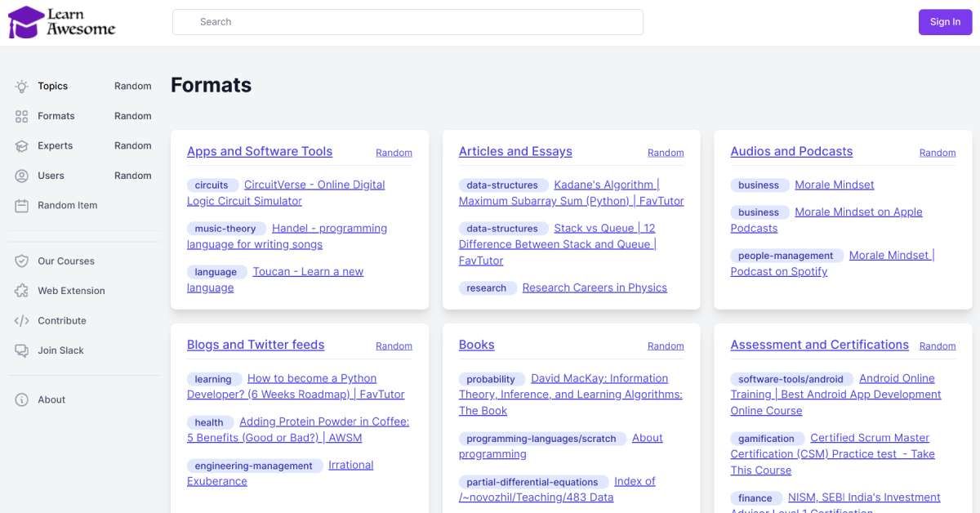Open the Research Careers in Physics link
The height and width of the screenshot is (513, 980).
tap(595, 288)
